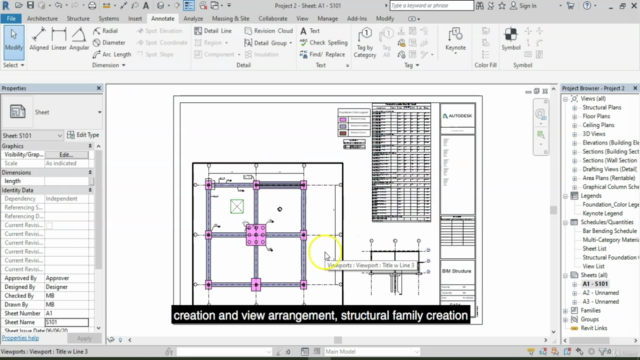
Task: Click the canvas horizontal scrollbar thumb
Action: pyautogui.click(x=338, y=340)
